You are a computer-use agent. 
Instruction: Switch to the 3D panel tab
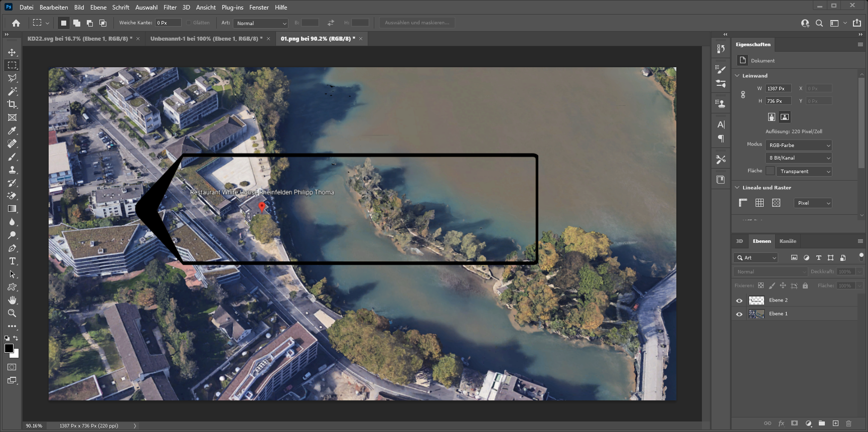click(x=739, y=241)
